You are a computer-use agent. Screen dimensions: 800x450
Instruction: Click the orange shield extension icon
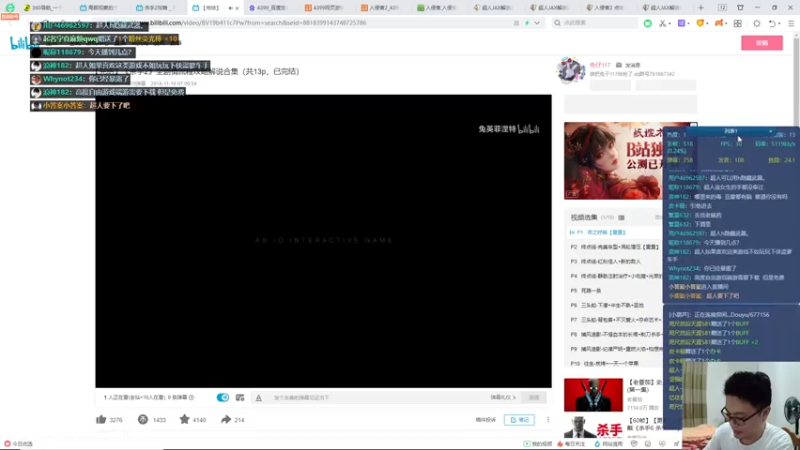(701, 23)
